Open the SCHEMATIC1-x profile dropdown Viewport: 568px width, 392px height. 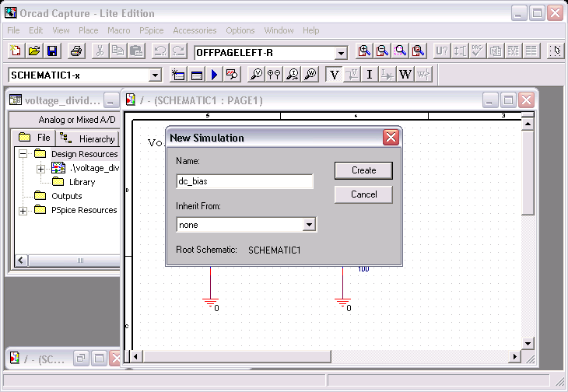155,75
